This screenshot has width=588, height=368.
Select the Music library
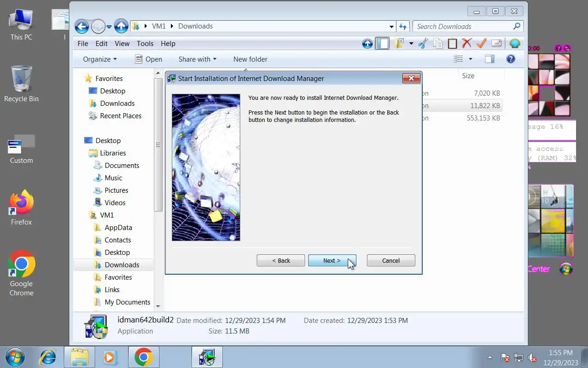point(113,178)
